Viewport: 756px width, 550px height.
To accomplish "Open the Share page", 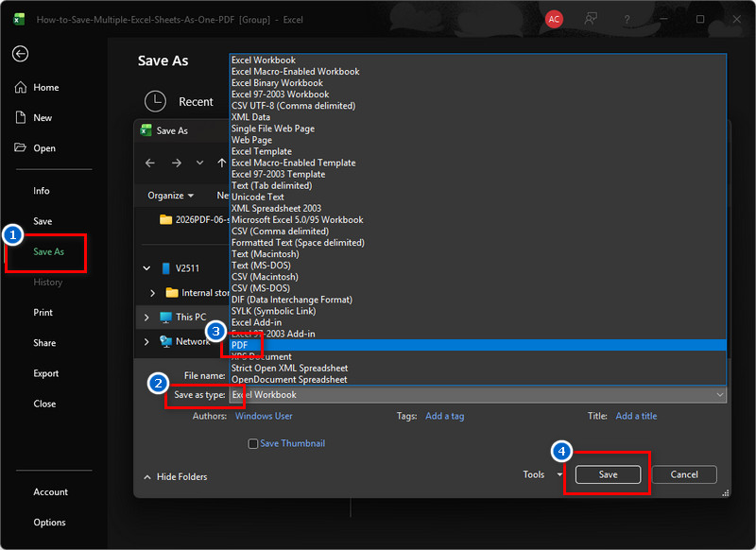I will [x=44, y=343].
